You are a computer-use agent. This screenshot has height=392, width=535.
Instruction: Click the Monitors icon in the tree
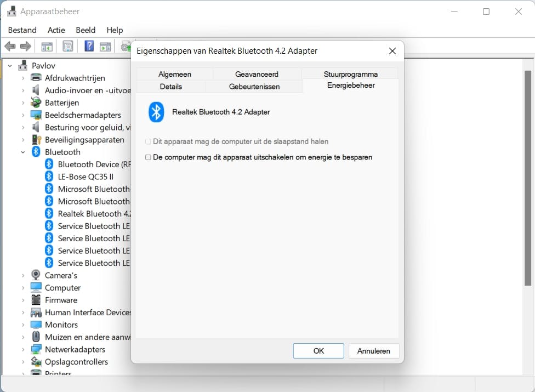pyautogui.click(x=36, y=325)
